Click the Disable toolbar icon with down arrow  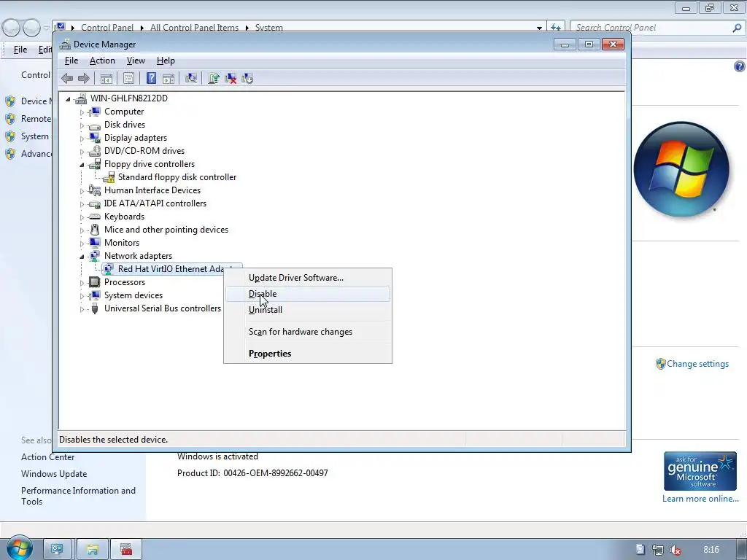[x=247, y=79]
